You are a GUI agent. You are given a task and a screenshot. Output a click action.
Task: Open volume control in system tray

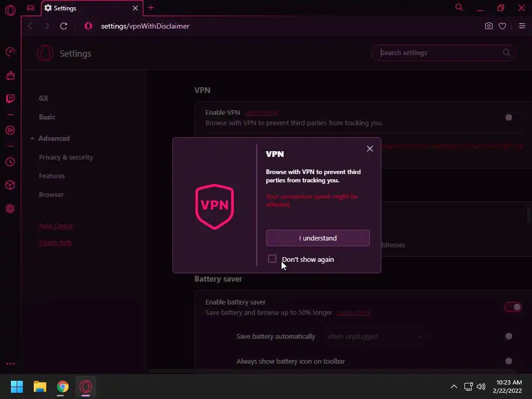[481, 387]
